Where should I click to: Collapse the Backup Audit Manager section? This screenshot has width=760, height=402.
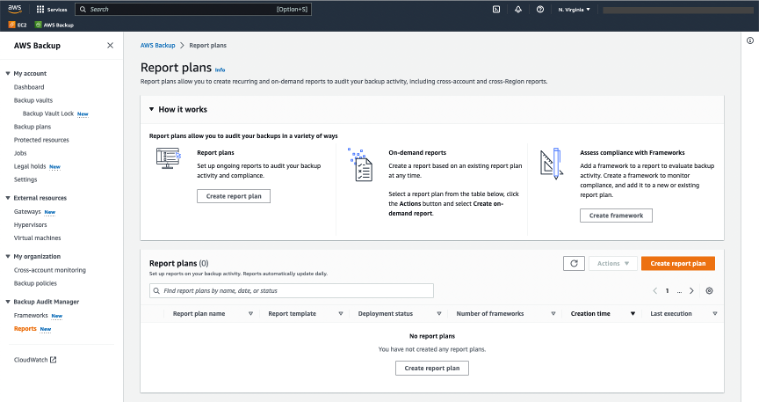click(8, 302)
